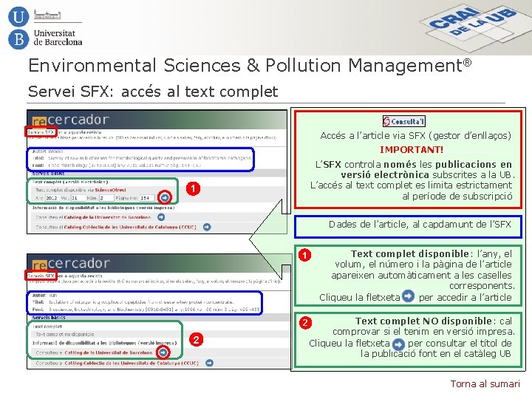
Task: Click the Any field containing 2012
Action: click(x=52, y=198)
